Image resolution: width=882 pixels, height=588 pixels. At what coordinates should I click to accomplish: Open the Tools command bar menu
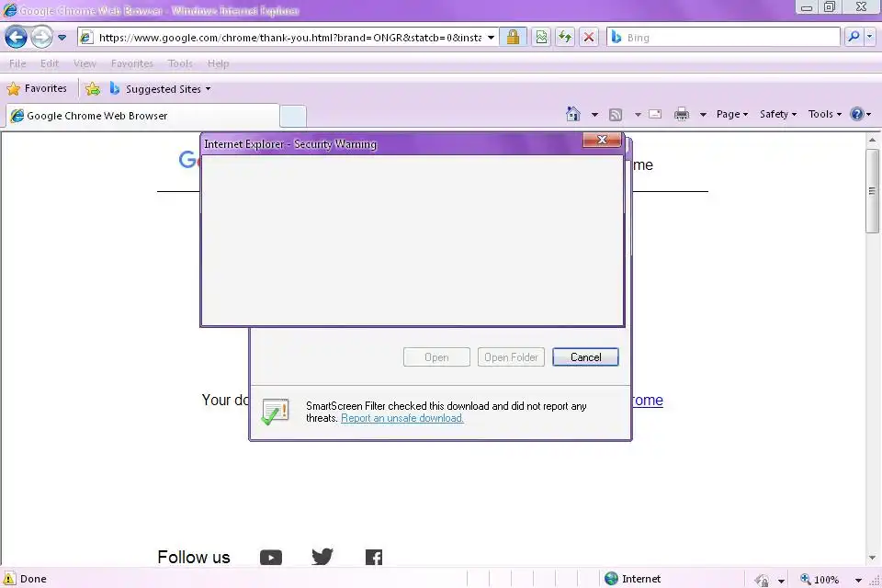[x=825, y=114]
